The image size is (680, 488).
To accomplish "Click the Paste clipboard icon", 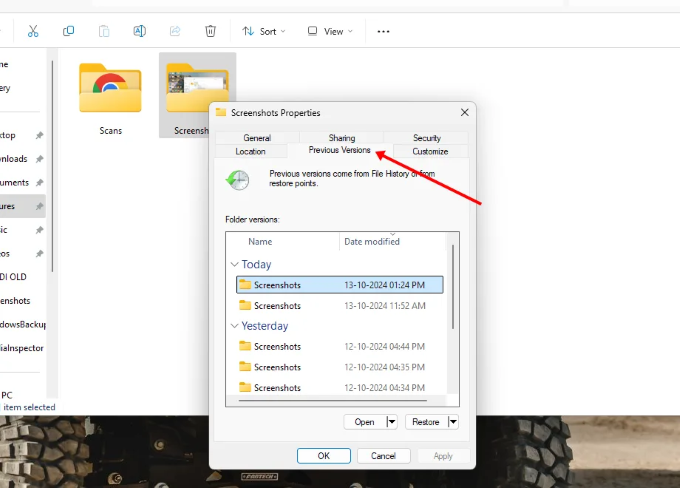I will pyautogui.click(x=104, y=31).
